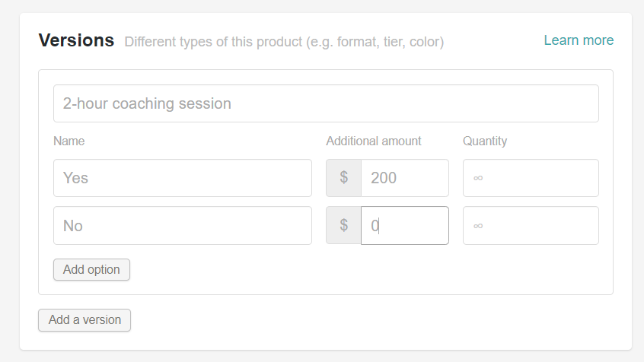
Task: Click the Additional amount column label
Action: click(374, 141)
